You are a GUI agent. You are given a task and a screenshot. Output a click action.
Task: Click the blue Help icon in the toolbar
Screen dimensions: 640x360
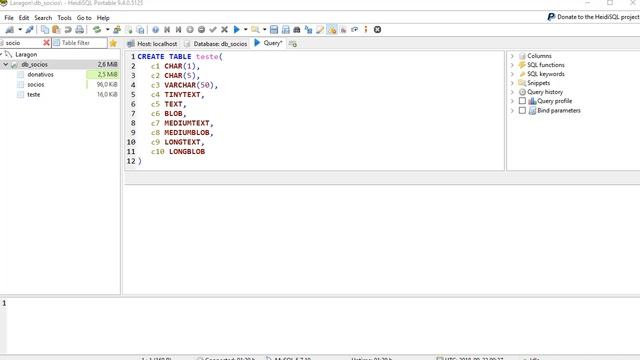point(156,30)
